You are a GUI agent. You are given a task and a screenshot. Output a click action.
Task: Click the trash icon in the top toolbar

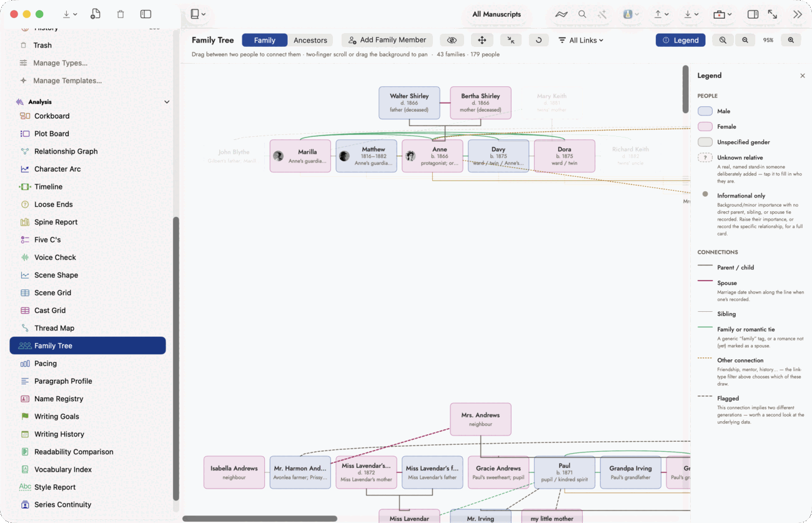[121, 14]
